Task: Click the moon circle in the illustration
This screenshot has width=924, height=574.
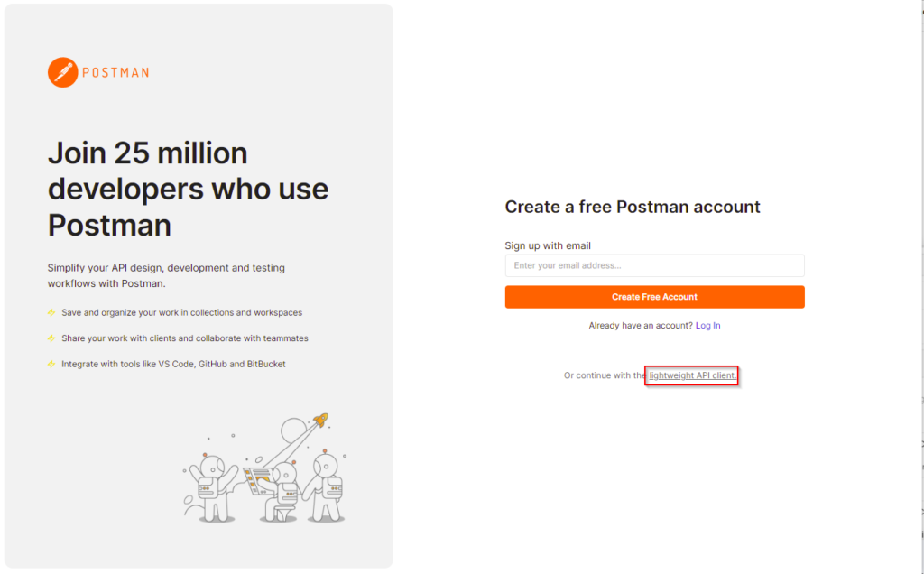Action: [x=293, y=430]
